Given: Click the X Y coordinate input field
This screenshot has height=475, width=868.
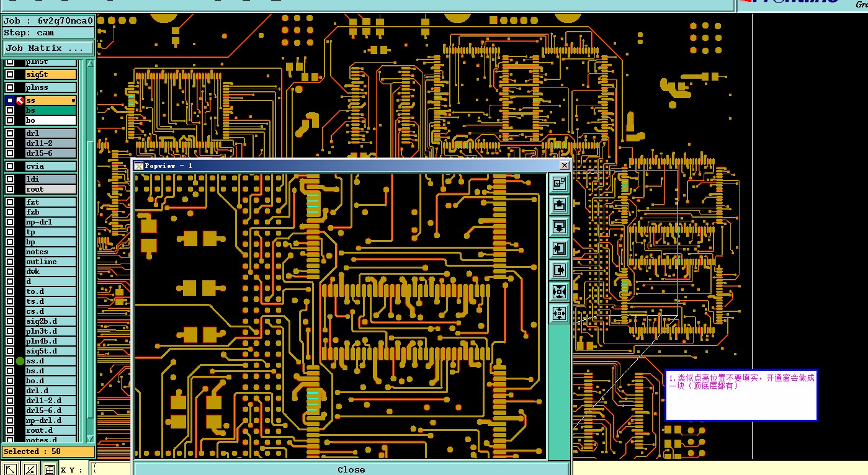Looking at the screenshot, I should (x=110, y=469).
